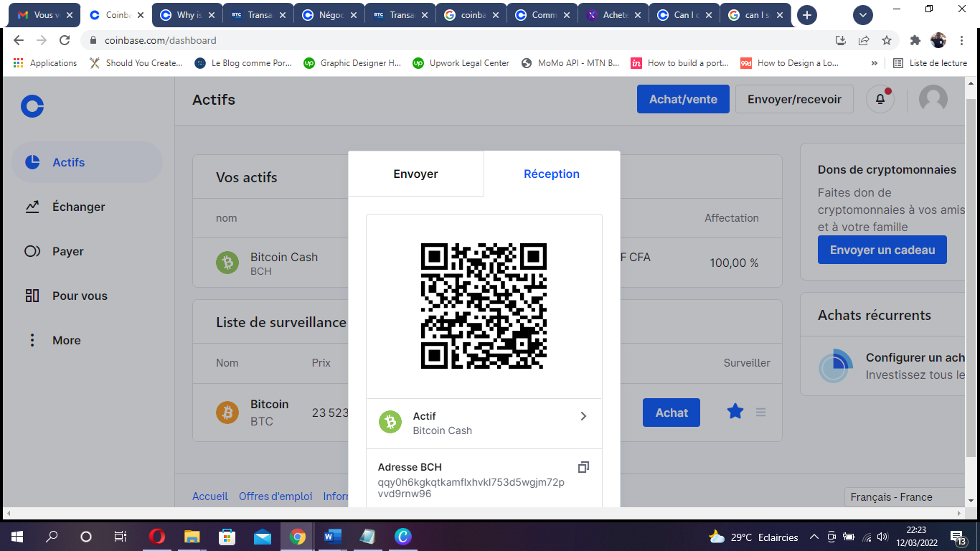This screenshot has height=551, width=980.
Task: Open the Upwork Legal Center bookmark
Action: [461, 63]
